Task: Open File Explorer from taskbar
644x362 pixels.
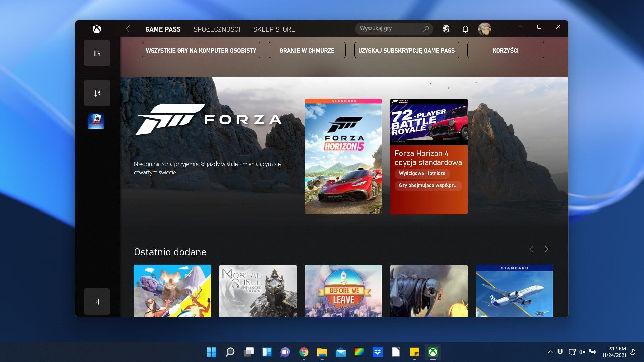Action: pyautogui.click(x=322, y=352)
